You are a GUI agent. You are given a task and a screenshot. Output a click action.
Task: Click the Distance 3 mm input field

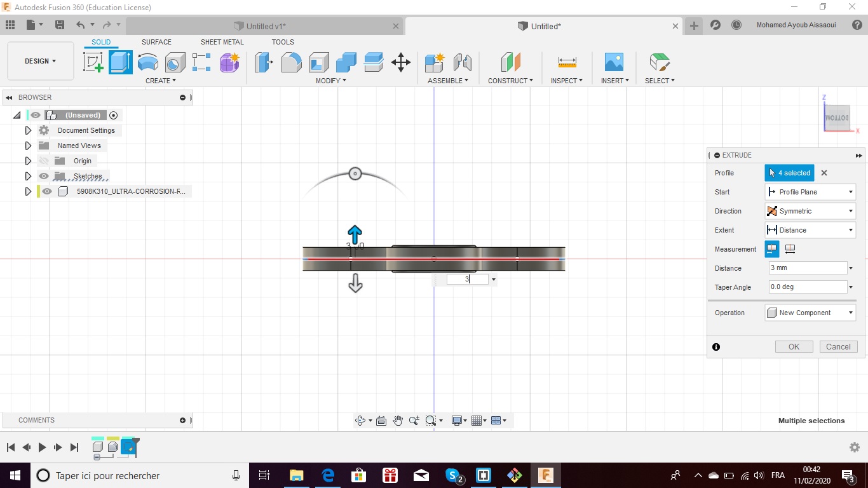pyautogui.click(x=807, y=268)
